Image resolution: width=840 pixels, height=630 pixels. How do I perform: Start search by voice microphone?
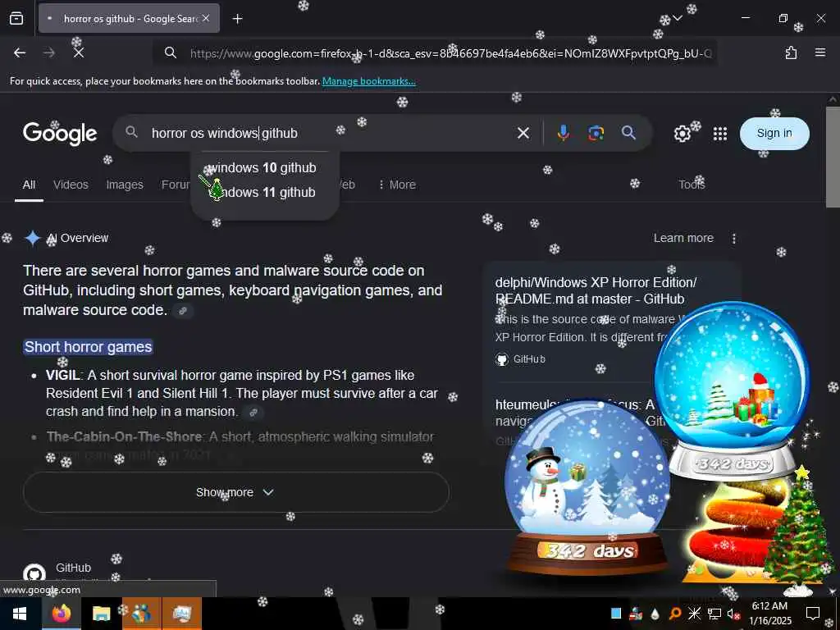(x=563, y=133)
